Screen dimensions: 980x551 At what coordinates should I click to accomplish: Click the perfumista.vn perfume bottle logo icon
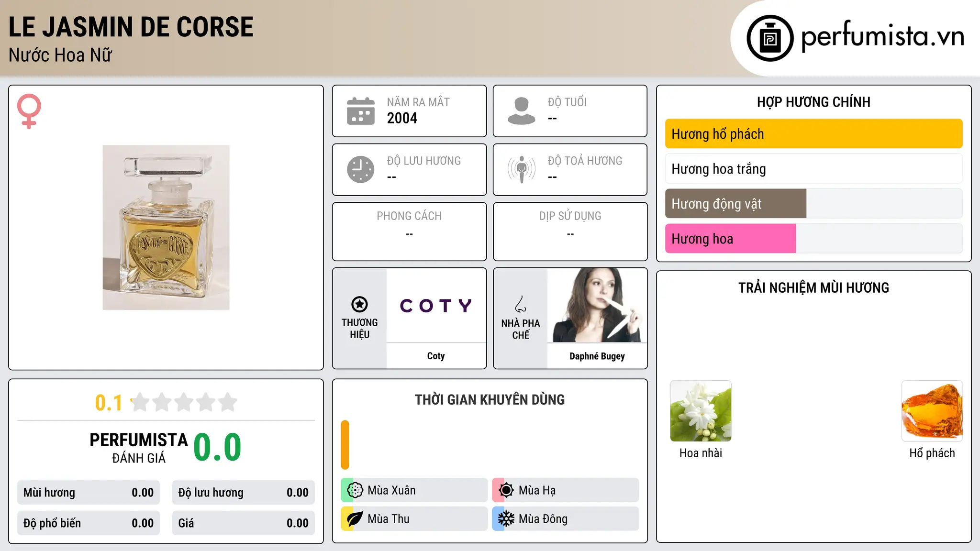coord(770,38)
